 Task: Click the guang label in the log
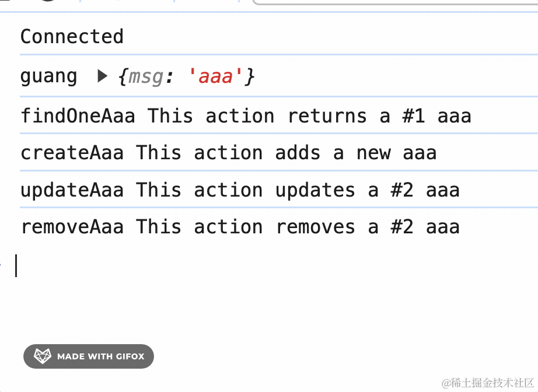tap(48, 76)
